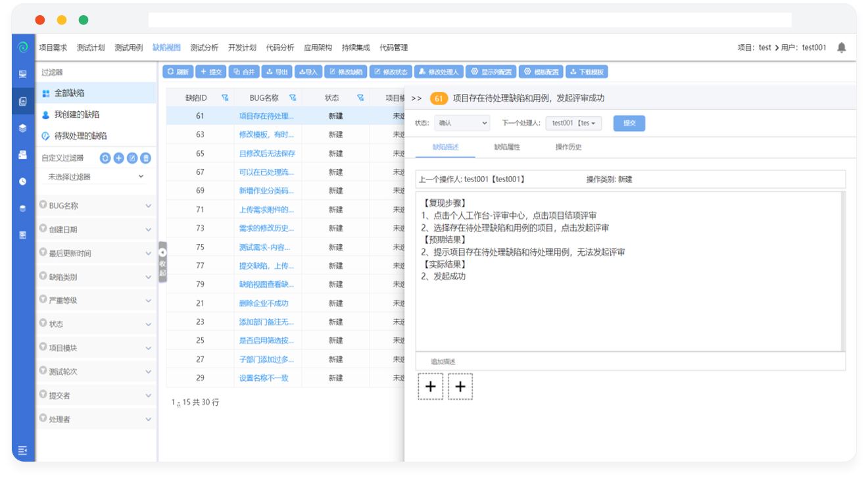Click the 收起 collapse handle of filter panel
Screen dimensions: 868x482
click(x=162, y=262)
